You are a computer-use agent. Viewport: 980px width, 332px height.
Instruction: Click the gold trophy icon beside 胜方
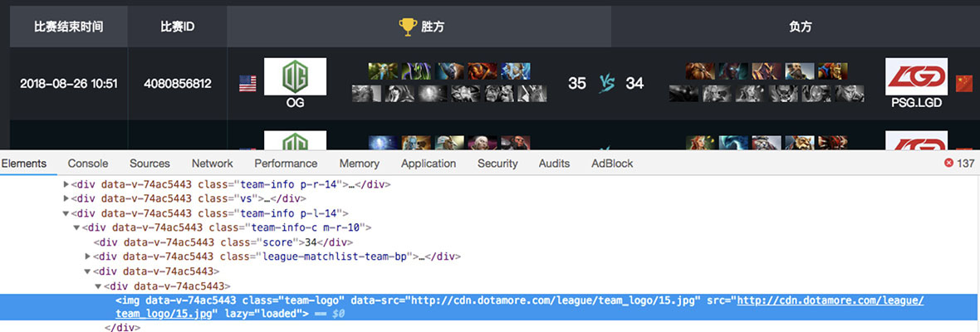(x=408, y=27)
